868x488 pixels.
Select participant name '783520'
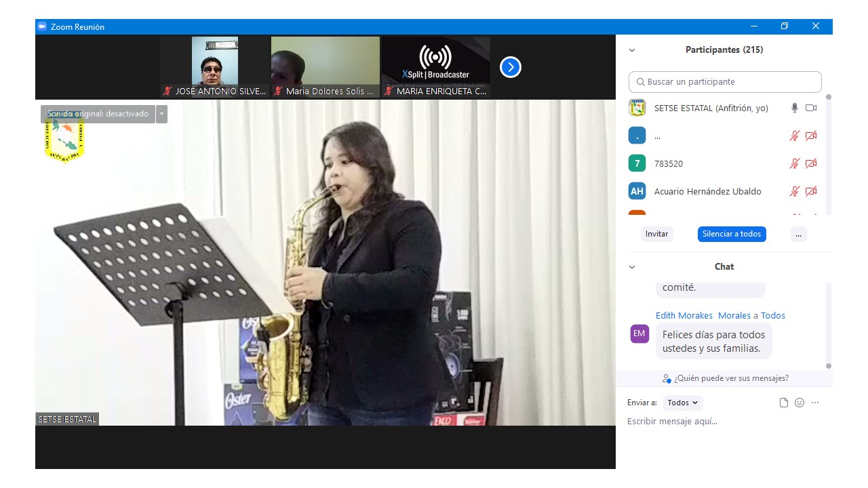tap(669, 163)
